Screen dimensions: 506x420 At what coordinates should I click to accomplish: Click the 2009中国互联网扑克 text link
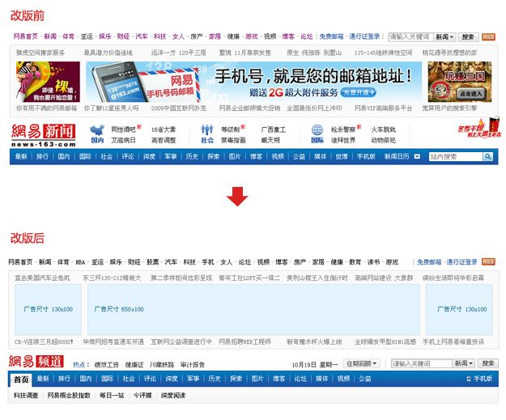179,108
